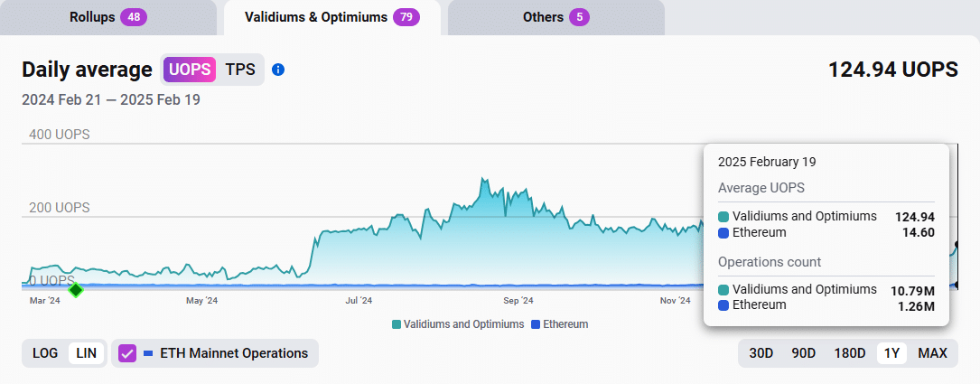This screenshot has height=384, width=980.
Task: Set time range to 90D
Action: pos(804,353)
